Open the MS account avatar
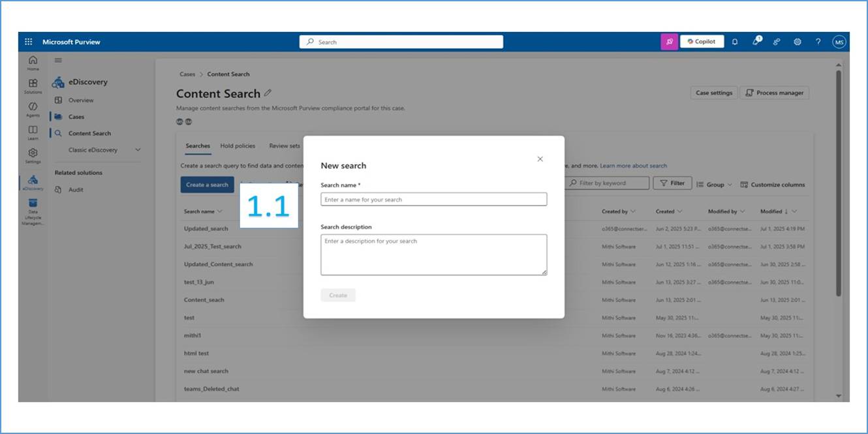 click(x=839, y=42)
